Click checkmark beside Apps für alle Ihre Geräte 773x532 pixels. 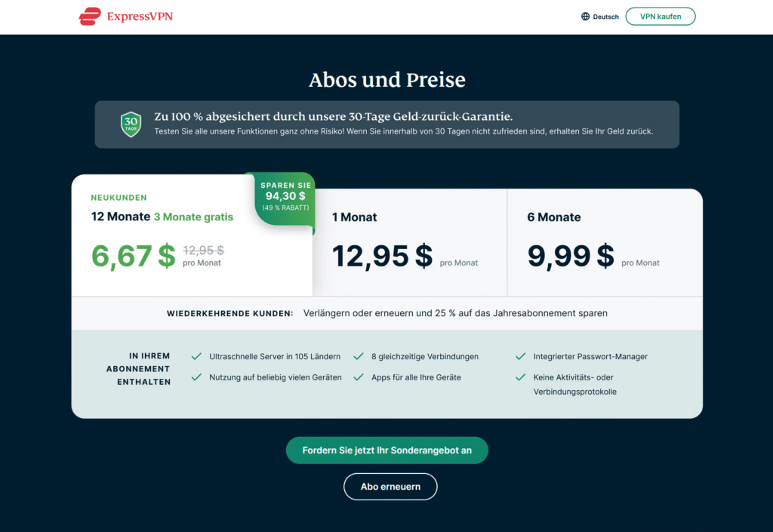pyautogui.click(x=359, y=377)
